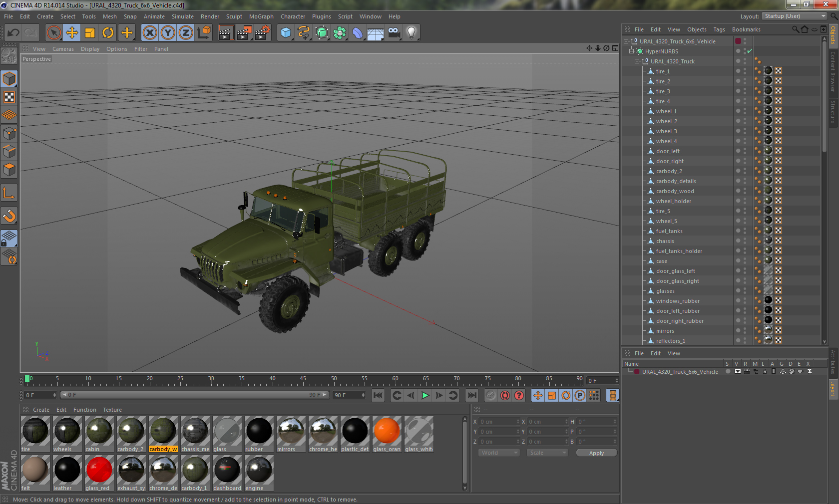
Task: Open the MoGraph menu
Action: click(261, 16)
